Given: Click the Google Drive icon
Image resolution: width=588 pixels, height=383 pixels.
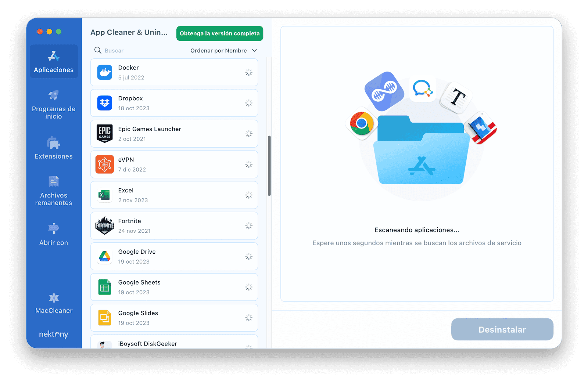Looking at the screenshot, I should (x=105, y=256).
